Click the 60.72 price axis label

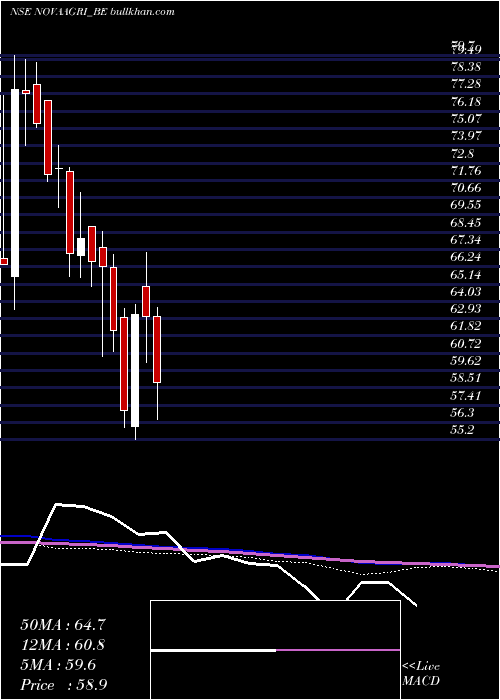click(466, 343)
